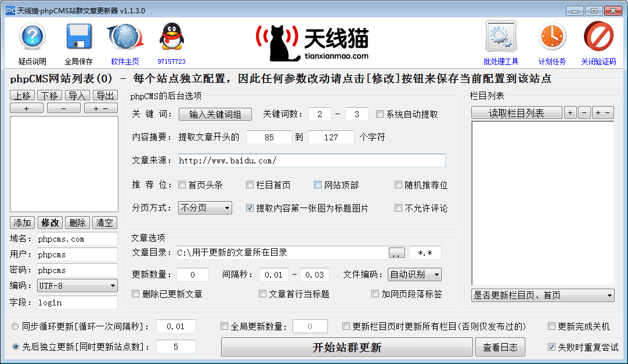This screenshot has height=364, width=628.
Task: Open the 分页方式 不分页 dropdown
Action: click(205, 208)
